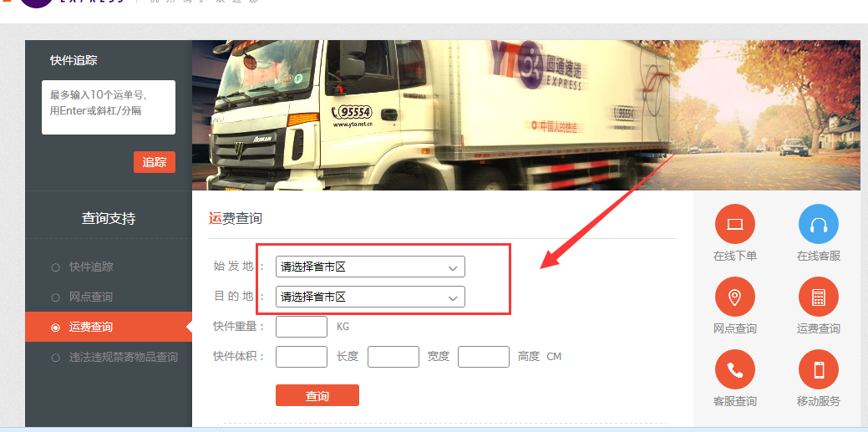Viewport: 868px width, 432px height.
Task: Focus the 快件重量 KG input field
Action: [302, 327]
